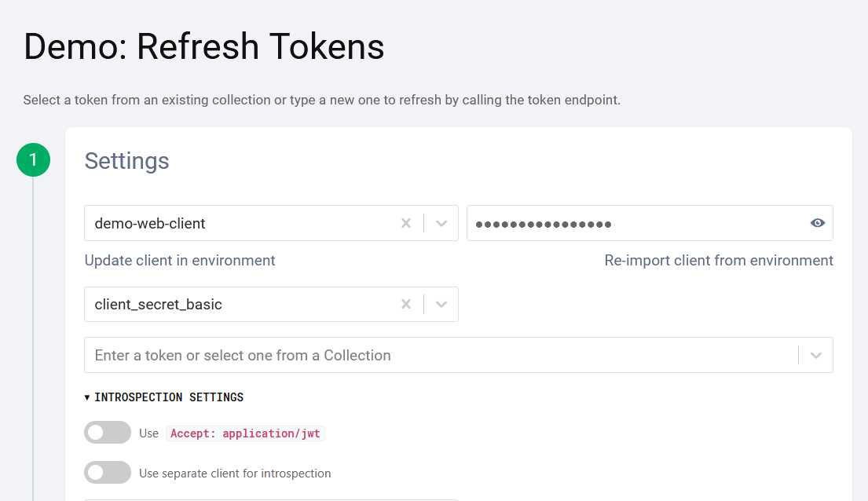The image size is (868, 501).
Task: Collapse the Introspection Settings section
Action: pyautogui.click(x=86, y=397)
